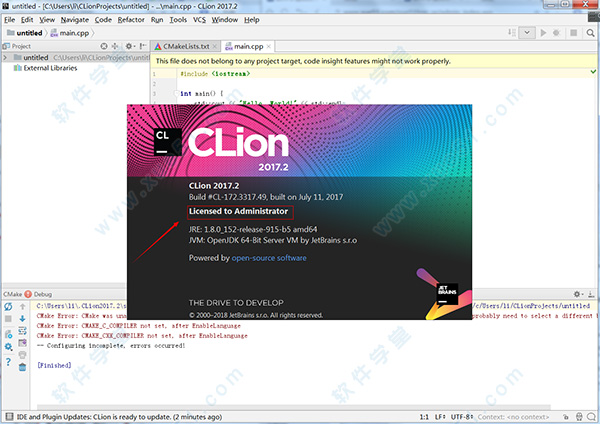The image size is (600, 424).
Task: Click [Finished] line in CMake output
Action: pyautogui.click(x=54, y=365)
